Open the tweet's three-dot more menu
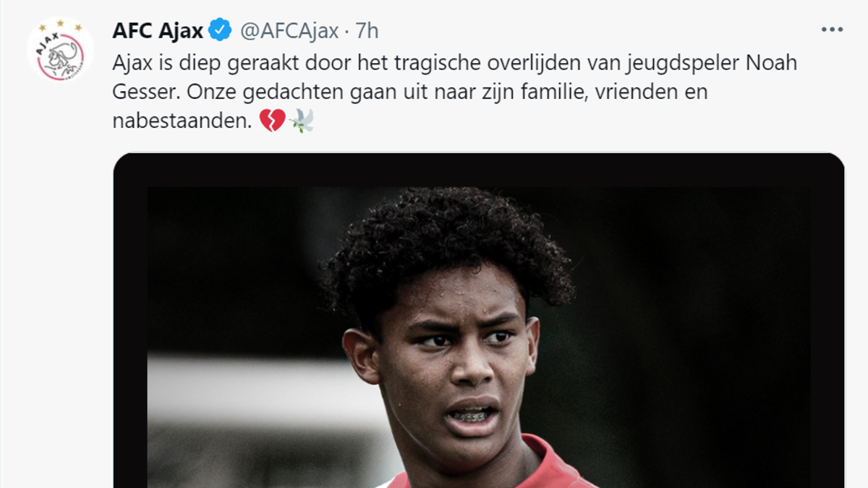This screenshot has height=488, width=868. click(x=832, y=30)
